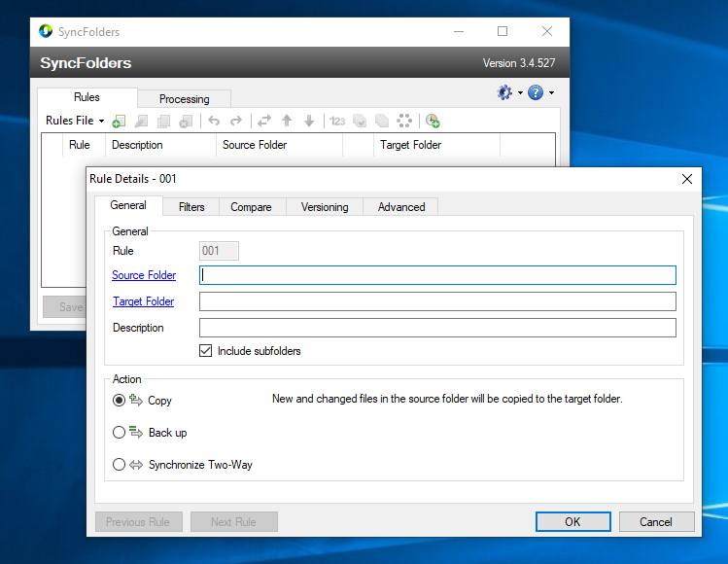Open the Processing tab in SyncFolders window
Image resolution: width=728 pixels, height=564 pixels.
coord(185,99)
